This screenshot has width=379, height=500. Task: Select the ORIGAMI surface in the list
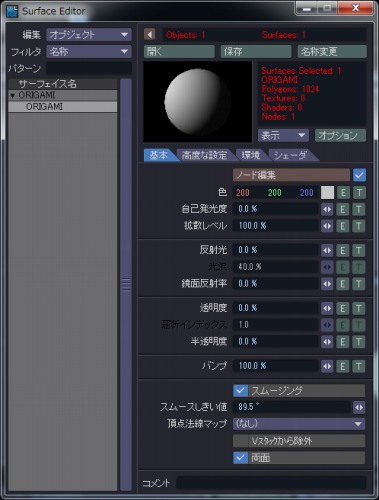pyautogui.click(x=63, y=107)
